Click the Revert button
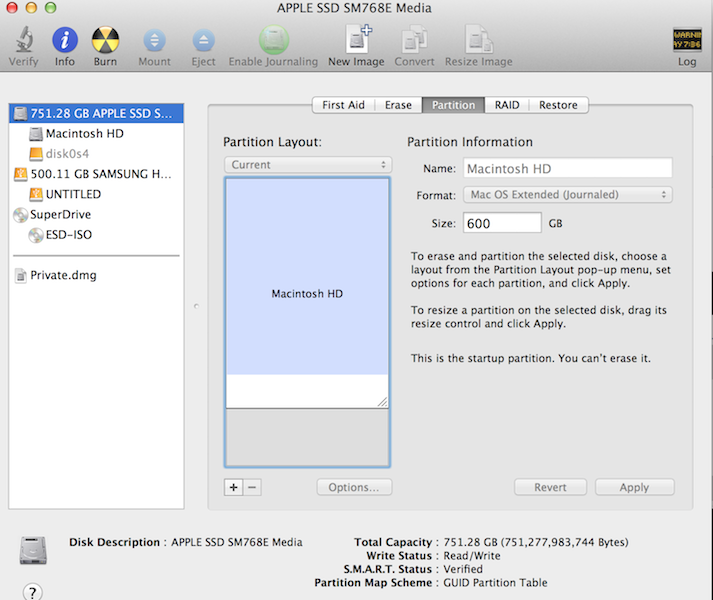Image resolution: width=713 pixels, height=600 pixels. (x=550, y=487)
